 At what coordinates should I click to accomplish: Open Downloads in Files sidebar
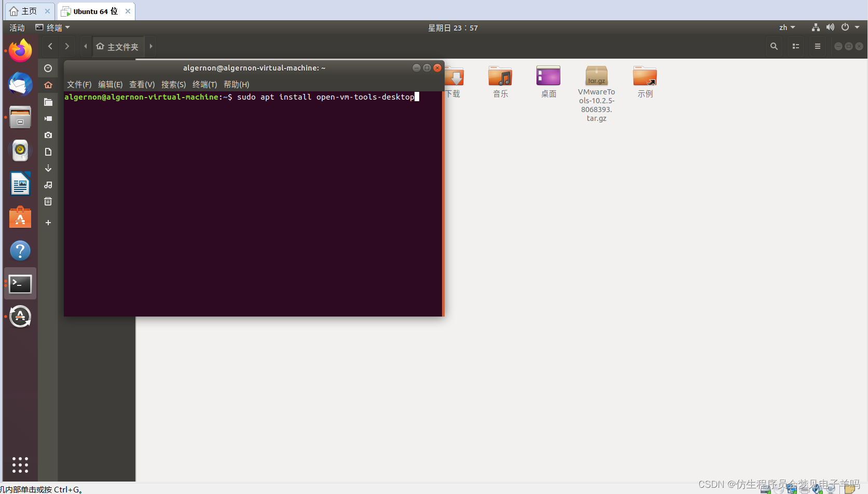(48, 168)
